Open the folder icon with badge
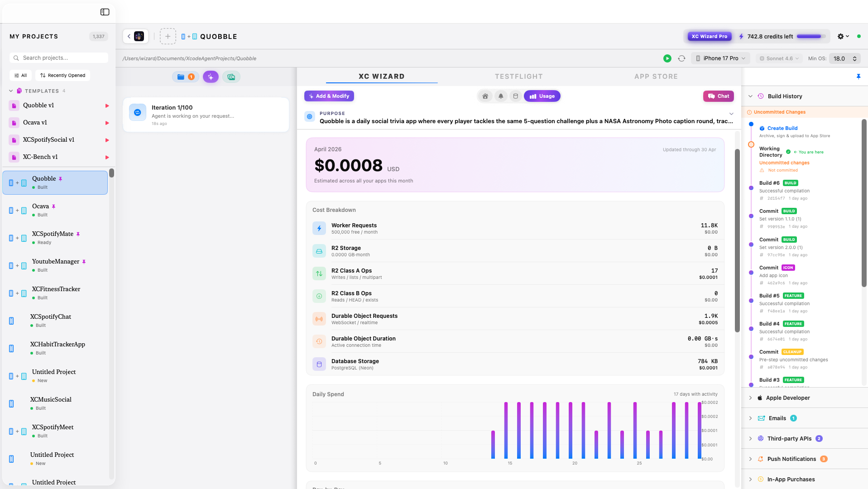This screenshot has width=868, height=489. (x=186, y=77)
